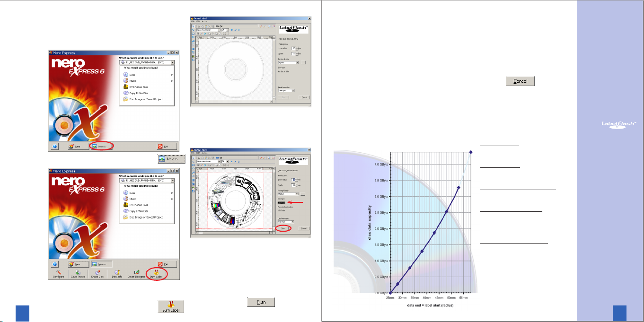This screenshot has height=322, width=644.
Task: Click standalone Cancel button on right page
Action: (x=520, y=81)
